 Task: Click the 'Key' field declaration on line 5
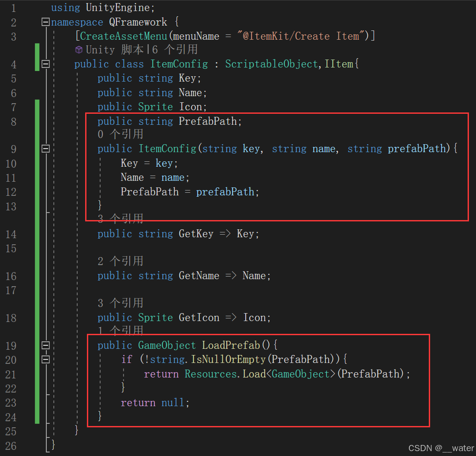click(187, 78)
